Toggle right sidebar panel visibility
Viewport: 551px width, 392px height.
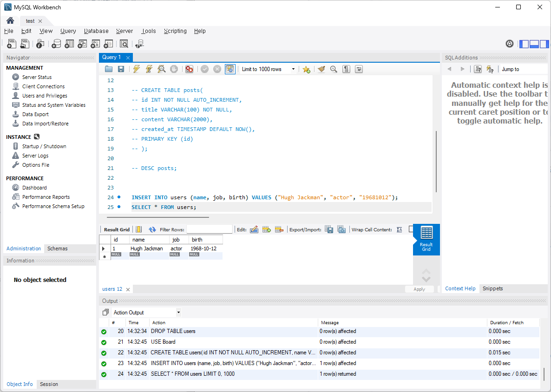544,44
